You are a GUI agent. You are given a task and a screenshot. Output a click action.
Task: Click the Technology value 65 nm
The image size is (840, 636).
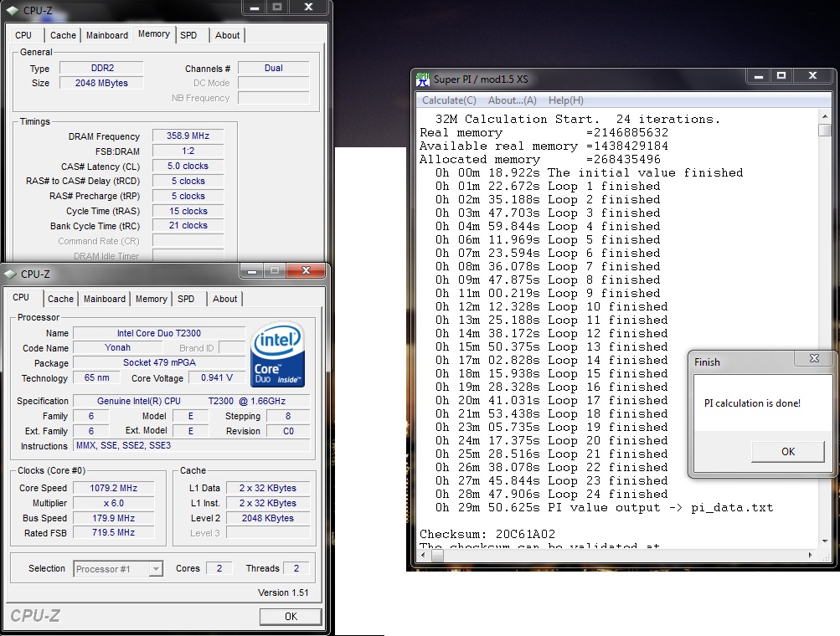click(x=96, y=377)
